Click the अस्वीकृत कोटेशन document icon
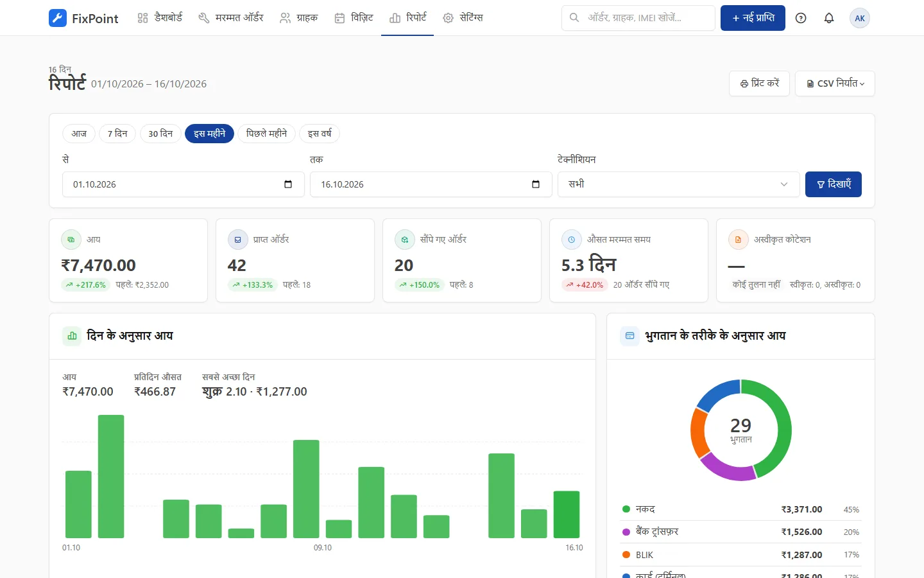Image resolution: width=924 pixels, height=578 pixels. pyautogui.click(x=739, y=240)
